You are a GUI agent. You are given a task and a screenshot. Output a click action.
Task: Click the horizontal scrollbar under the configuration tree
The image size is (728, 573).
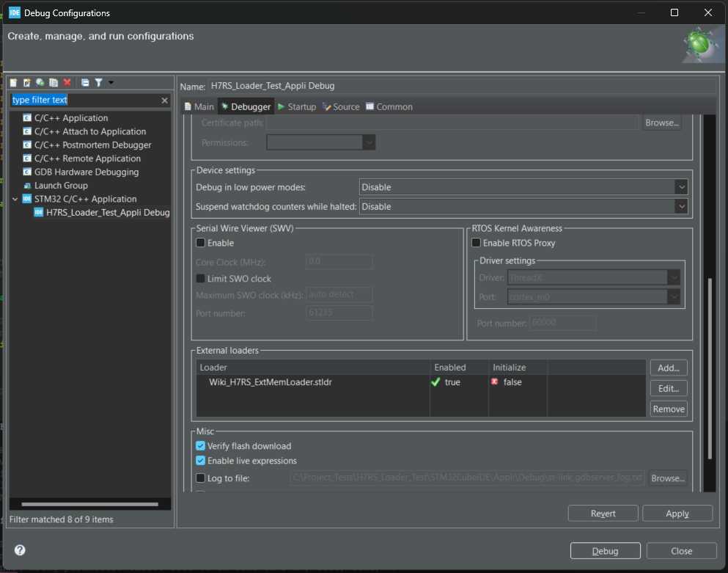click(x=89, y=504)
